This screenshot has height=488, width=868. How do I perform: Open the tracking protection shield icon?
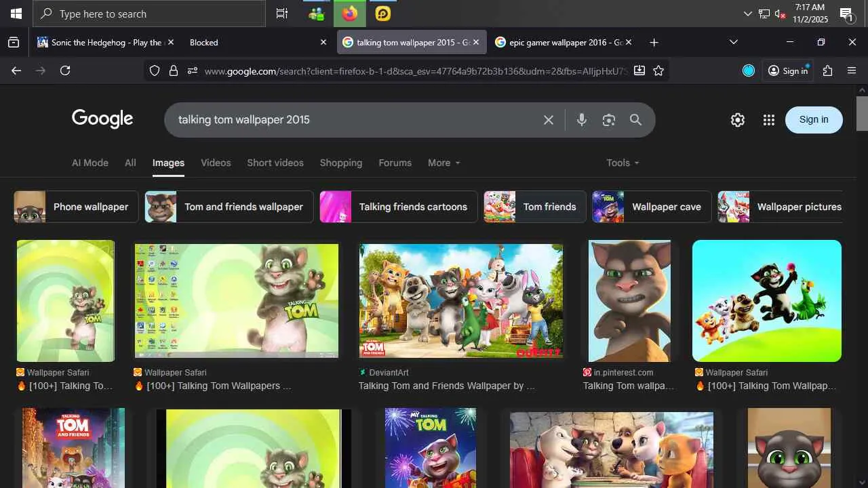(155, 70)
